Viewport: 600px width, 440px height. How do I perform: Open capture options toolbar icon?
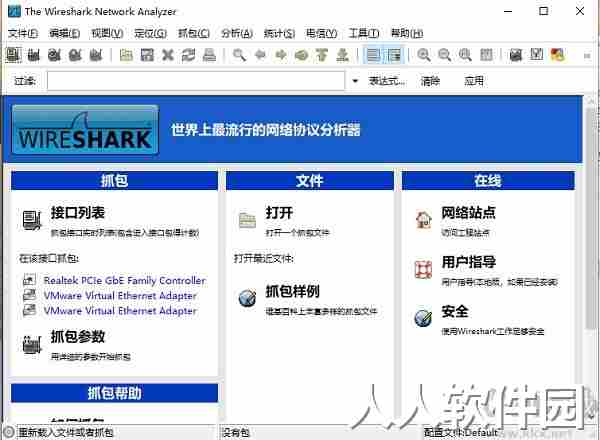point(34,55)
